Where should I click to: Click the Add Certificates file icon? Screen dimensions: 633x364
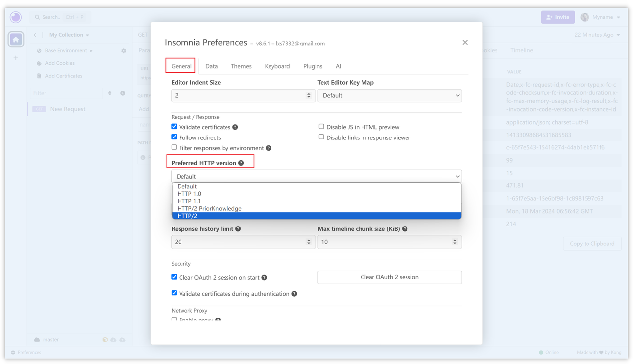[x=39, y=76]
